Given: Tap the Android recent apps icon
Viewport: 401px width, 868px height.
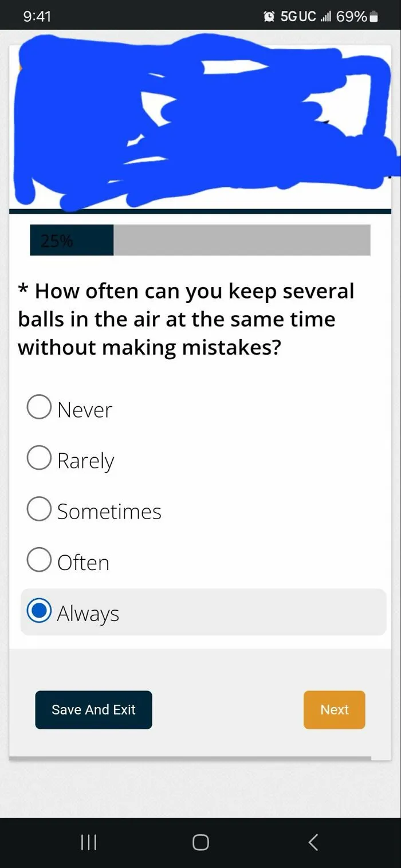Looking at the screenshot, I should click(88, 842).
